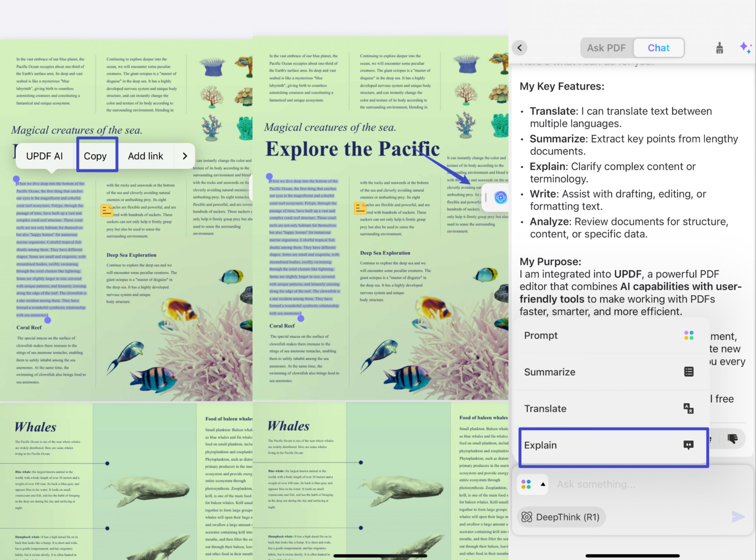Tap the Write feature bullet in chat
Screen dimensions: 756x560
[618, 200]
